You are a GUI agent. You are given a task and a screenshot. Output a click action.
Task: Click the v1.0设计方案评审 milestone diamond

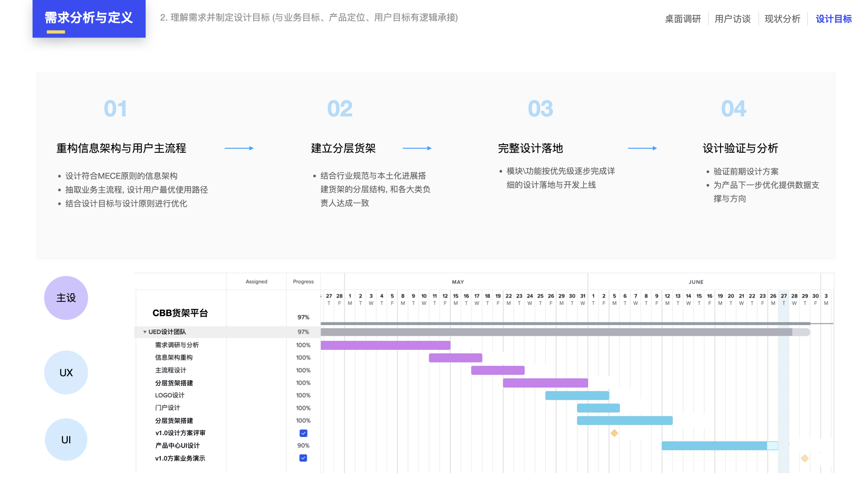614,433
